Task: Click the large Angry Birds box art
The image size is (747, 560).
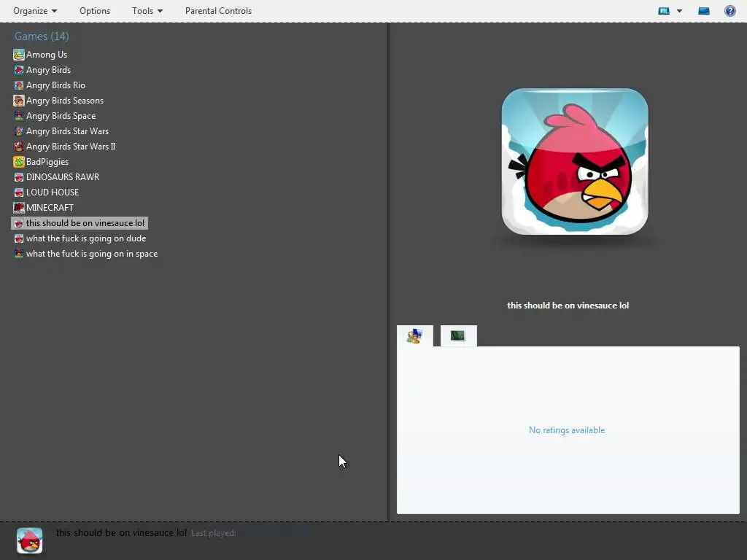Action: (575, 161)
